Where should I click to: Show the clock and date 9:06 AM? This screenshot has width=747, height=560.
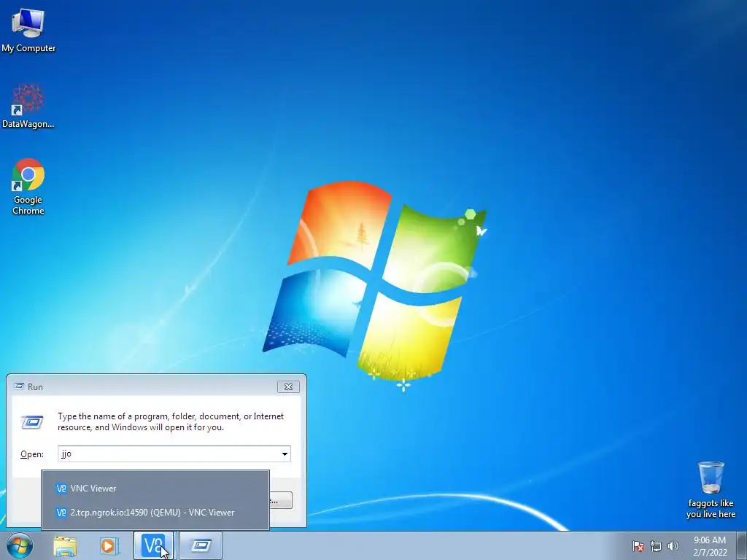(x=710, y=545)
